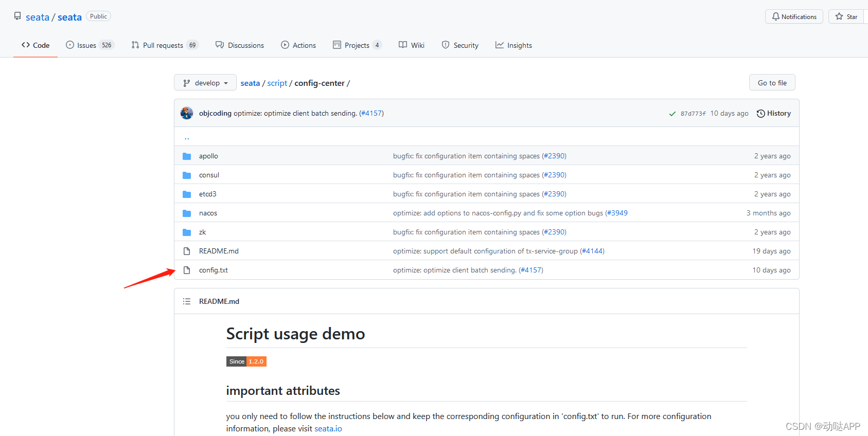The width and height of the screenshot is (868, 436).
Task: Open the seata.io link in README
Action: coord(328,428)
